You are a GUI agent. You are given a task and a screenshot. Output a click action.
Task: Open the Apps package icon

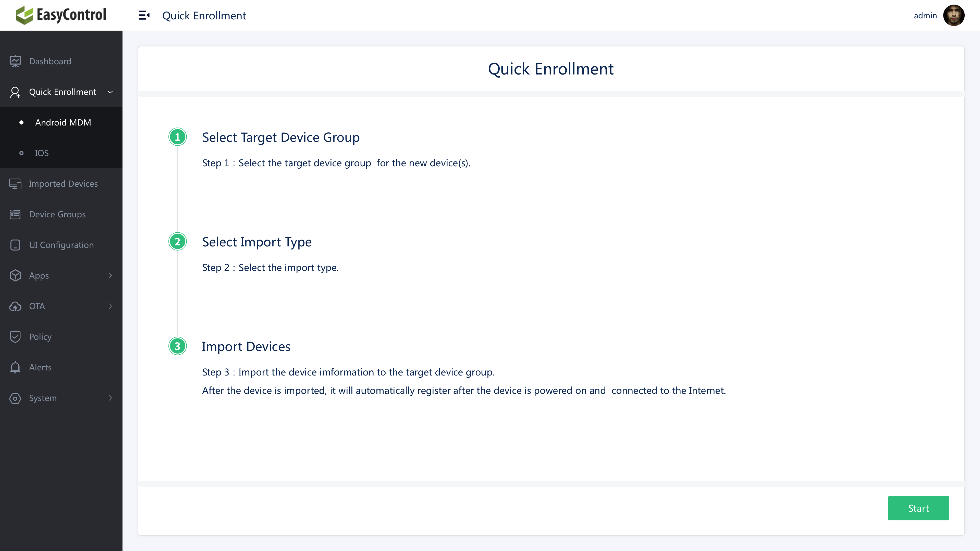click(x=15, y=275)
